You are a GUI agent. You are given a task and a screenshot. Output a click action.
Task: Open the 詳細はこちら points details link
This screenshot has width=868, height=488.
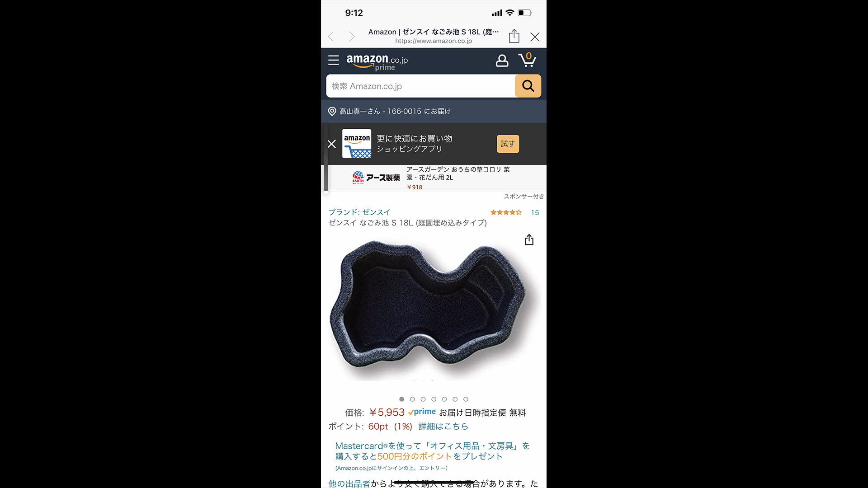tap(443, 426)
